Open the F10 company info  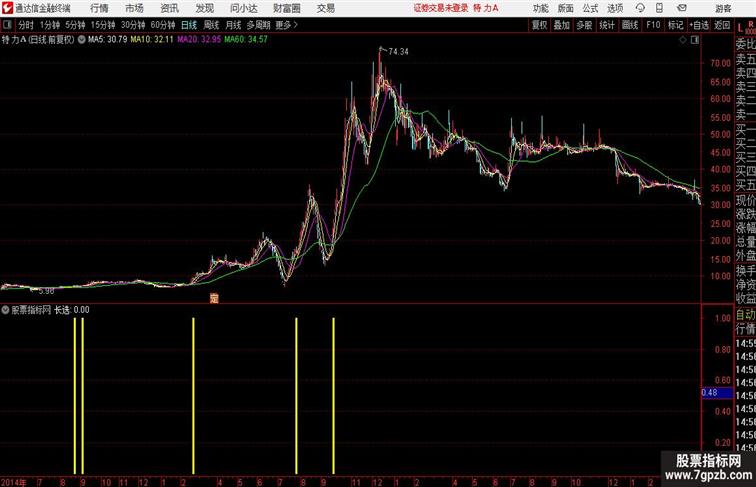pos(653,25)
